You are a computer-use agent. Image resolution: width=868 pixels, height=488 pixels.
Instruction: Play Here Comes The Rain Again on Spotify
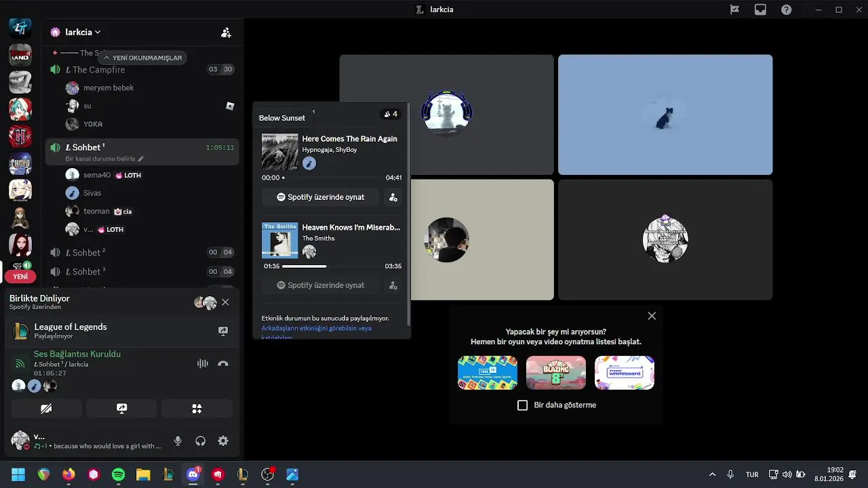(320, 197)
